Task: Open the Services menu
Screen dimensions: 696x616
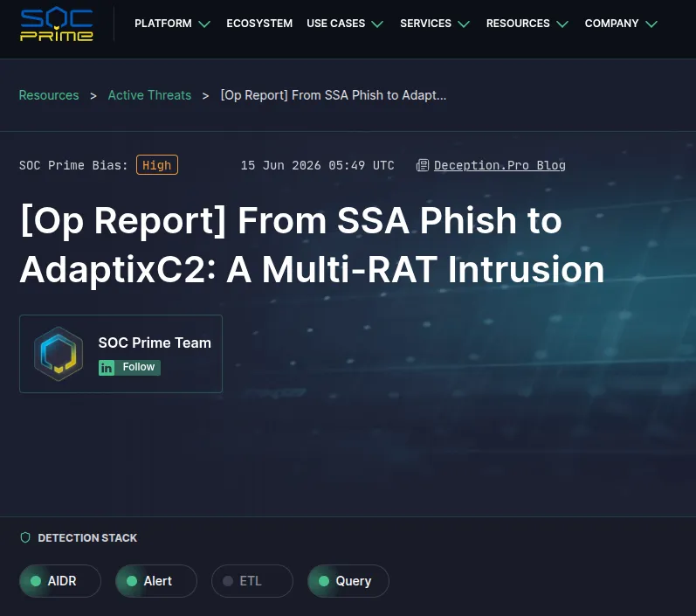Action: (425, 24)
